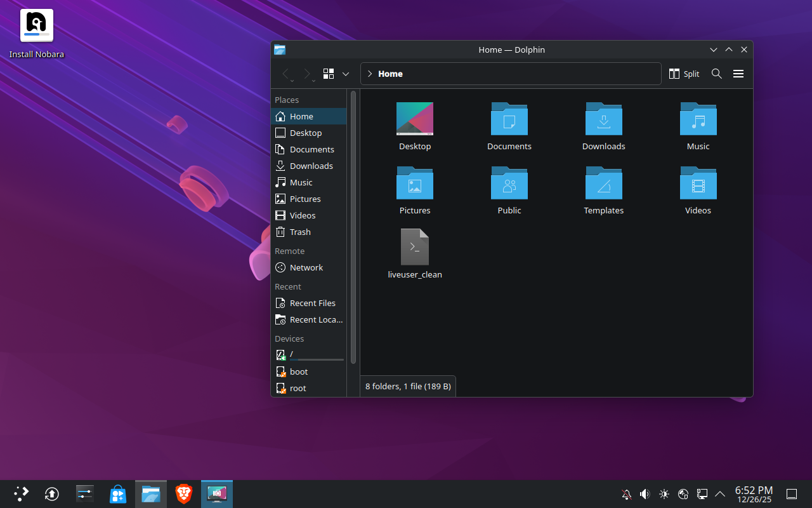812x508 pixels.
Task: Open the Trash place in the sidebar
Action: (299, 232)
